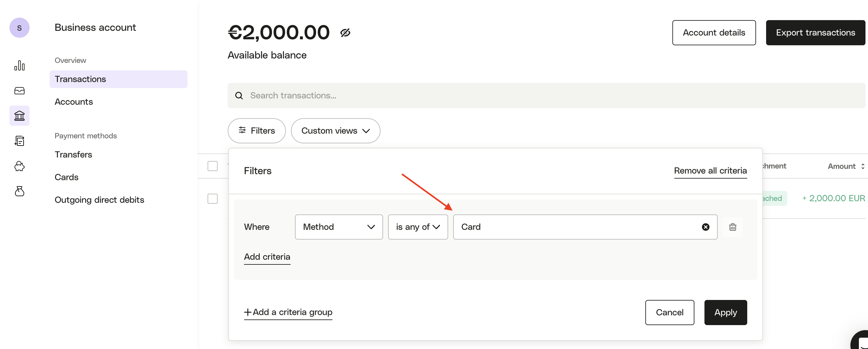The image size is (868, 349).
Task: Open the search magnifier in transactions bar
Action: click(239, 95)
